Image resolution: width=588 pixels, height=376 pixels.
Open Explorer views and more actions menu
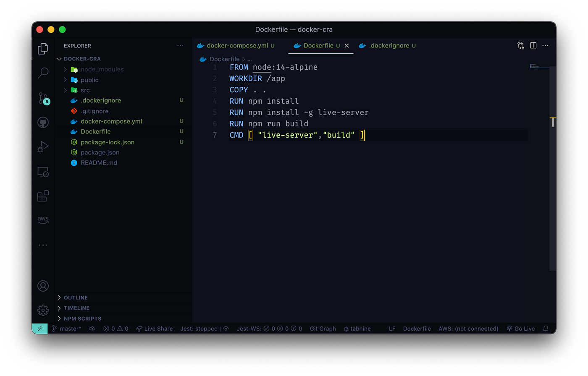point(180,46)
